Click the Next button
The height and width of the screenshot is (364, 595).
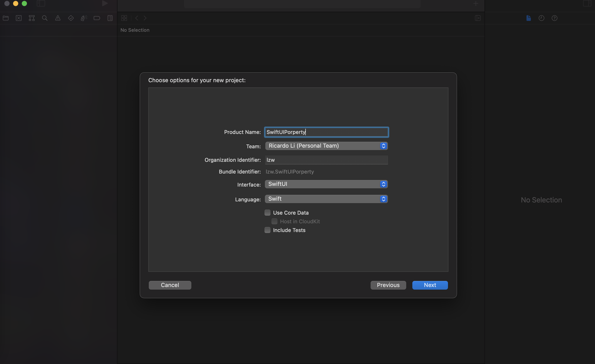click(430, 285)
